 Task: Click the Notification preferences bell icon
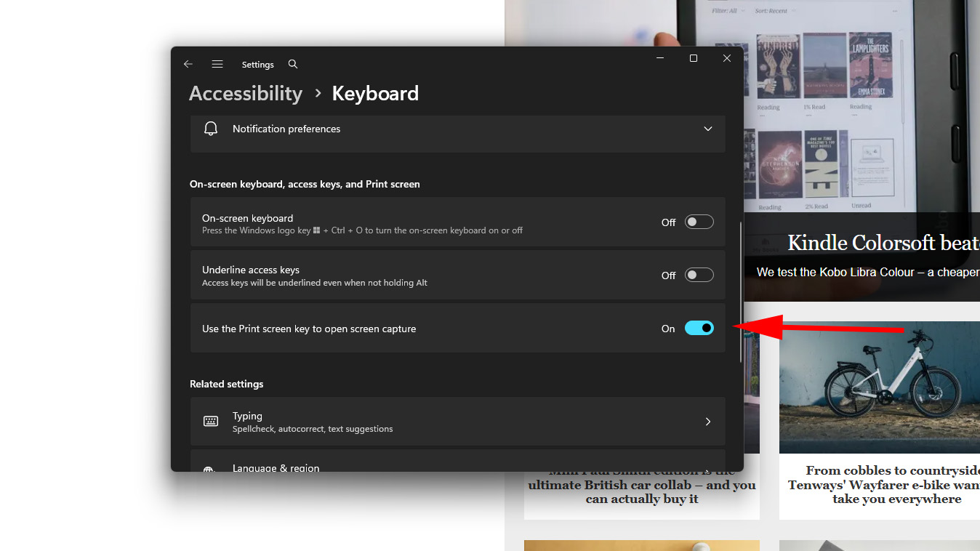(210, 128)
